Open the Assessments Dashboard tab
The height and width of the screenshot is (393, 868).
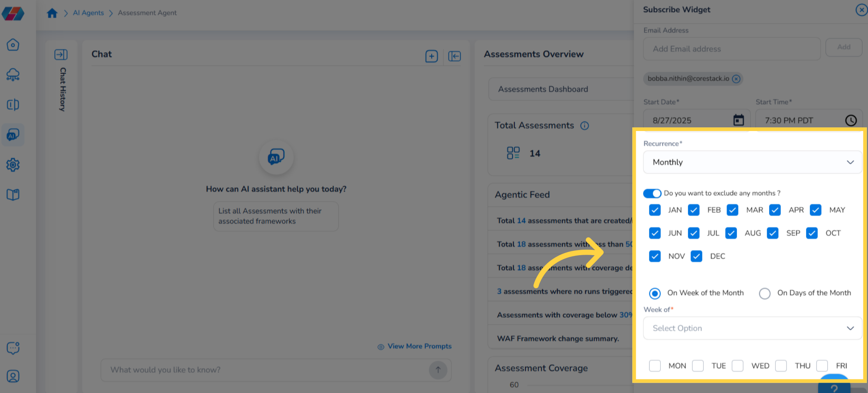[543, 89]
